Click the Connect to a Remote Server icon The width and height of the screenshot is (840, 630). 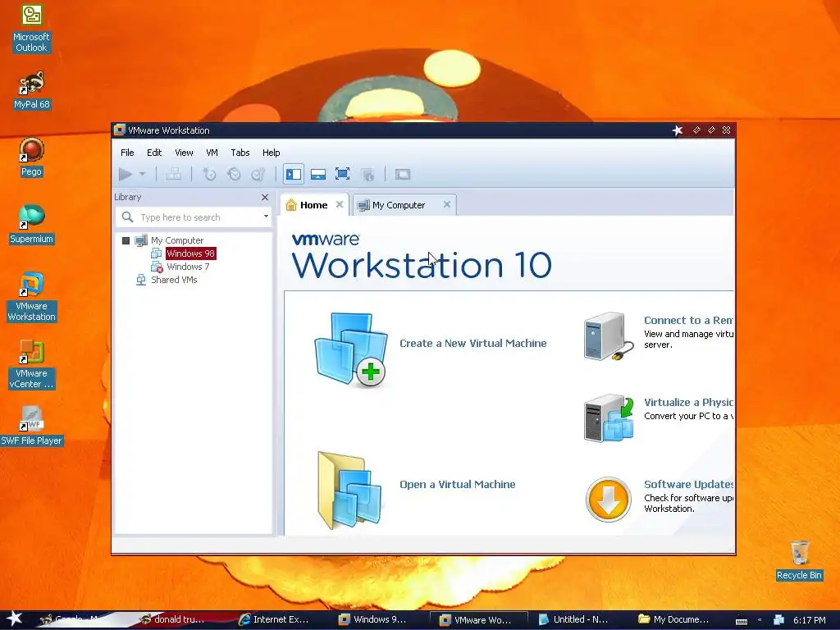(609, 336)
